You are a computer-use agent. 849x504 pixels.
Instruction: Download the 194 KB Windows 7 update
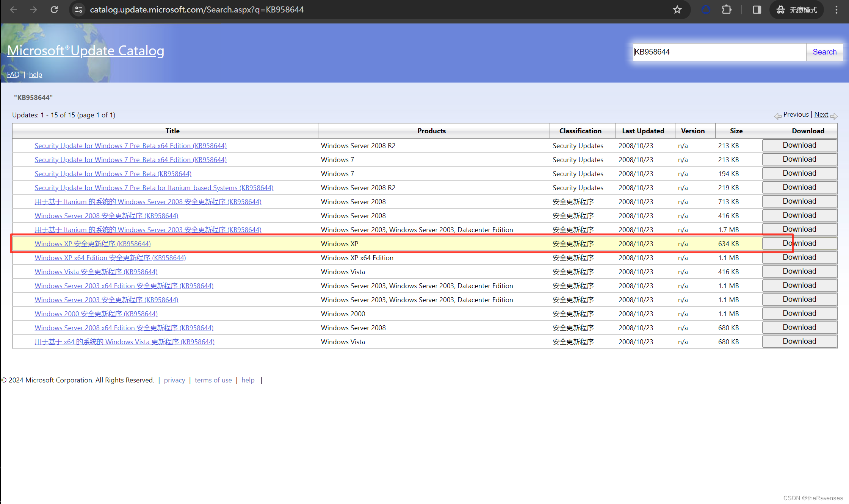799,173
